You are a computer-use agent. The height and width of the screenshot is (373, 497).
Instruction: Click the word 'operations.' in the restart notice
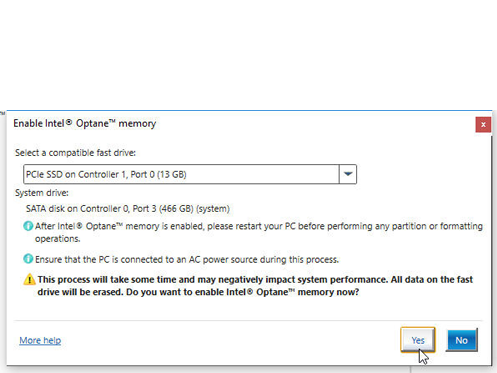click(x=58, y=239)
